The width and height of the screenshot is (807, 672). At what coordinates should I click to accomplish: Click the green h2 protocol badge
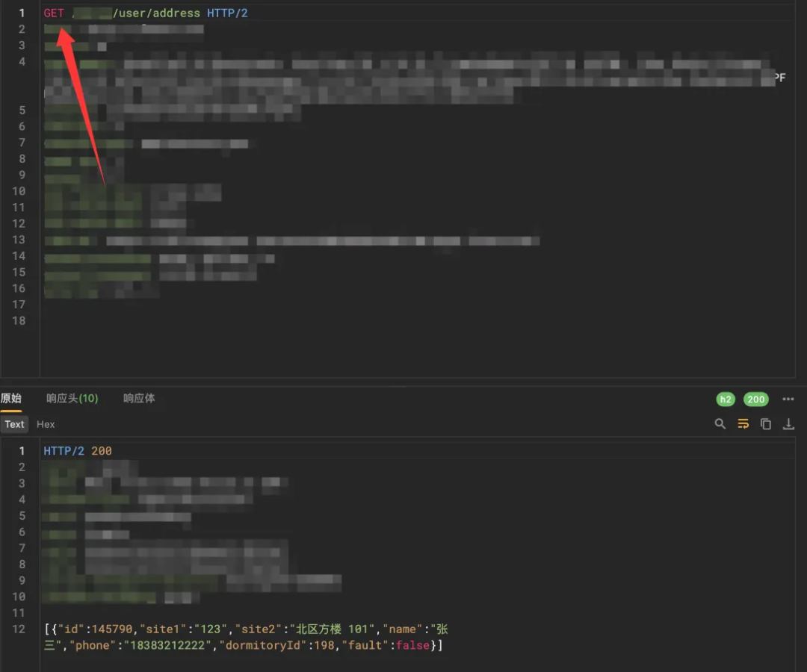click(726, 399)
